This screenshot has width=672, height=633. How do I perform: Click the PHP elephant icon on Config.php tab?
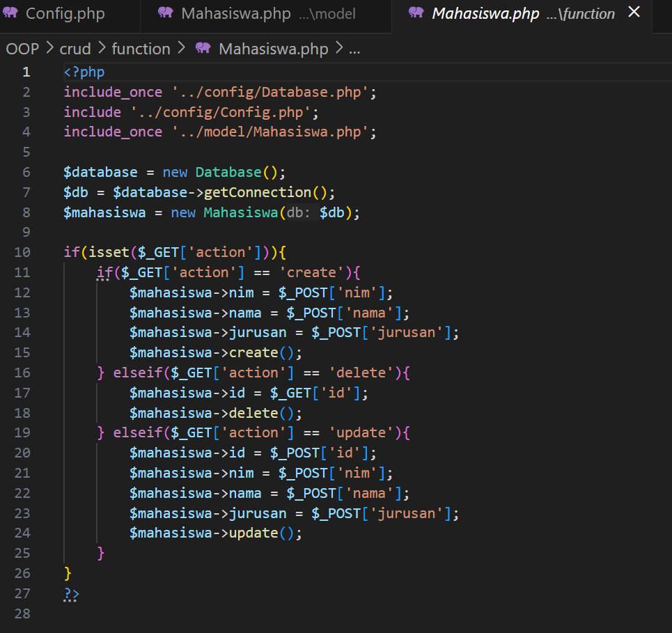pyautogui.click(x=11, y=13)
